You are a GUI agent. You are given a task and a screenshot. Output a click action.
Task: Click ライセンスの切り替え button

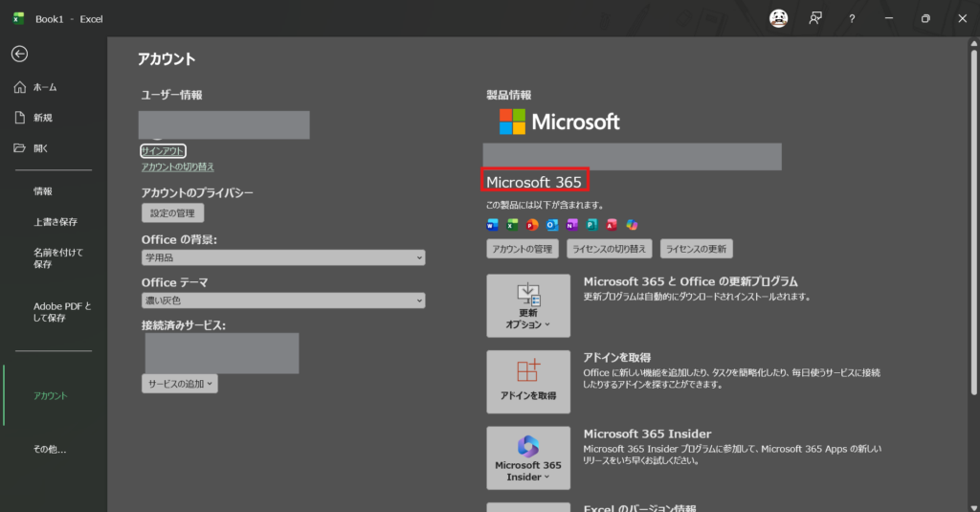tap(609, 249)
